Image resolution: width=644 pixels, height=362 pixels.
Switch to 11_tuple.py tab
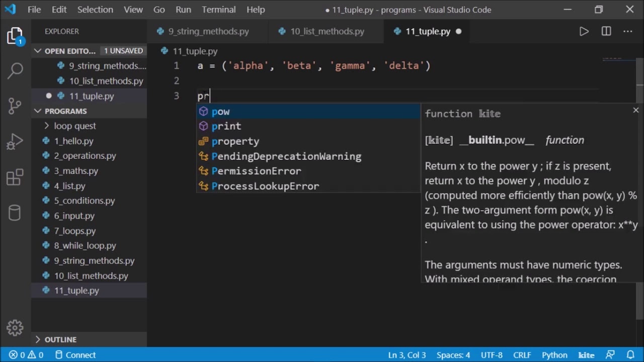428,31
